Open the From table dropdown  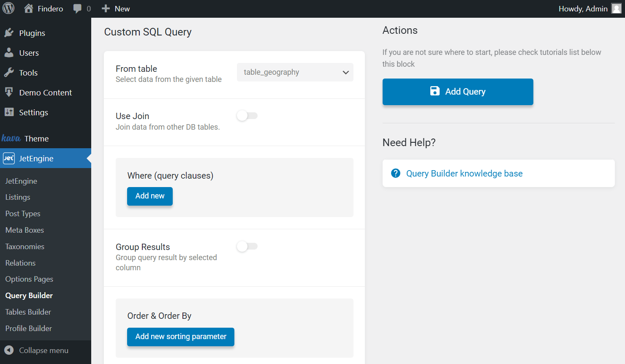click(x=295, y=72)
